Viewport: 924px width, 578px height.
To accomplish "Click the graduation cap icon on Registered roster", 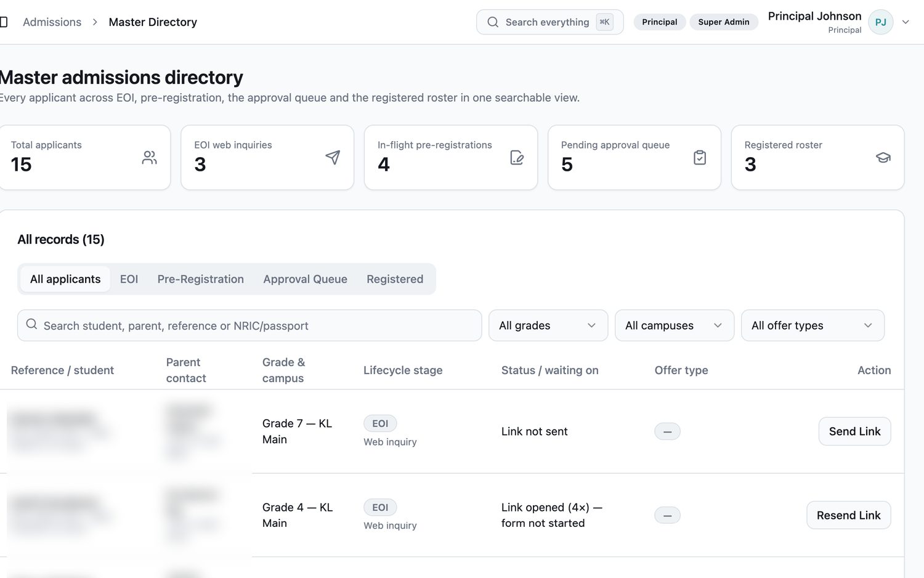I will tap(883, 158).
